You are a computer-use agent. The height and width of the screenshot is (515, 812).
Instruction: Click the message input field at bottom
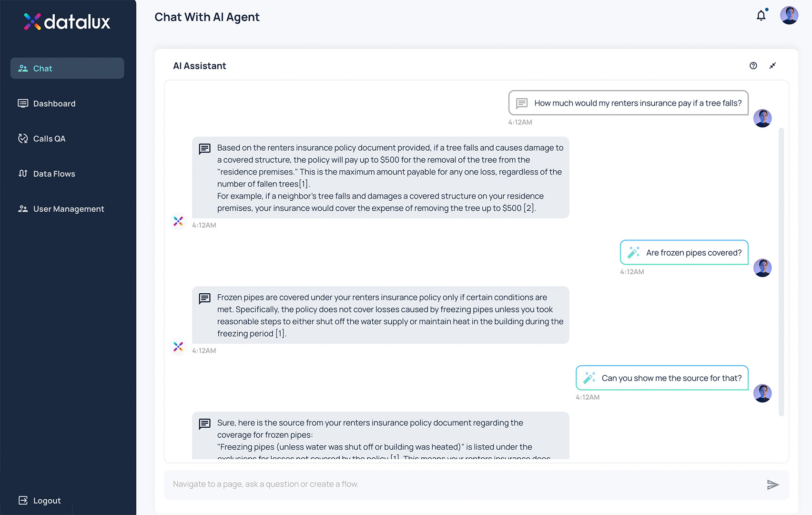[x=429, y=484]
